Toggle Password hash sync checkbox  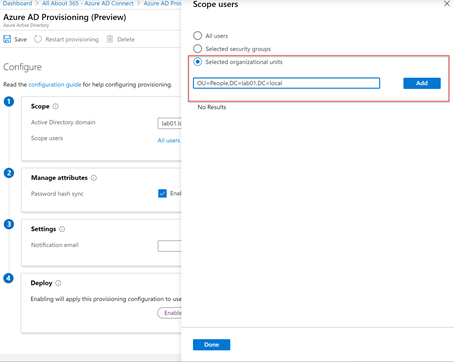pos(162,193)
